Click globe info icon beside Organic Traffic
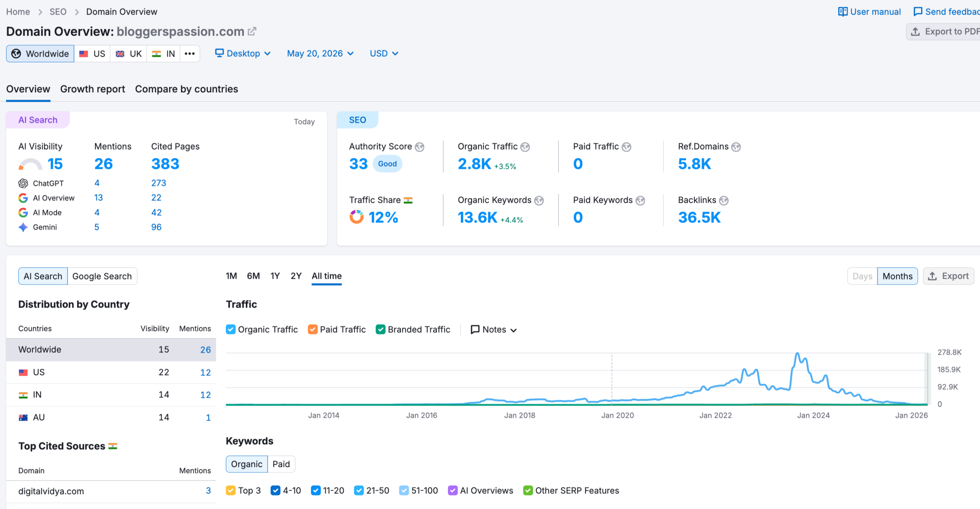The width and height of the screenshot is (980, 509). point(525,147)
